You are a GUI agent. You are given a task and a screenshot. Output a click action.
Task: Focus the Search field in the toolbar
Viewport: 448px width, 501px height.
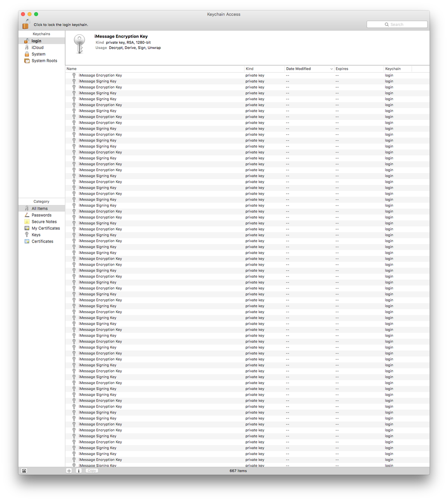click(x=397, y=25)
